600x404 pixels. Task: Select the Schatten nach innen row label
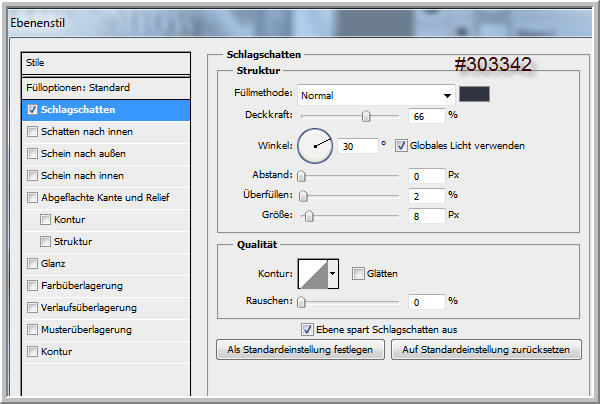(x=87, y=132)
